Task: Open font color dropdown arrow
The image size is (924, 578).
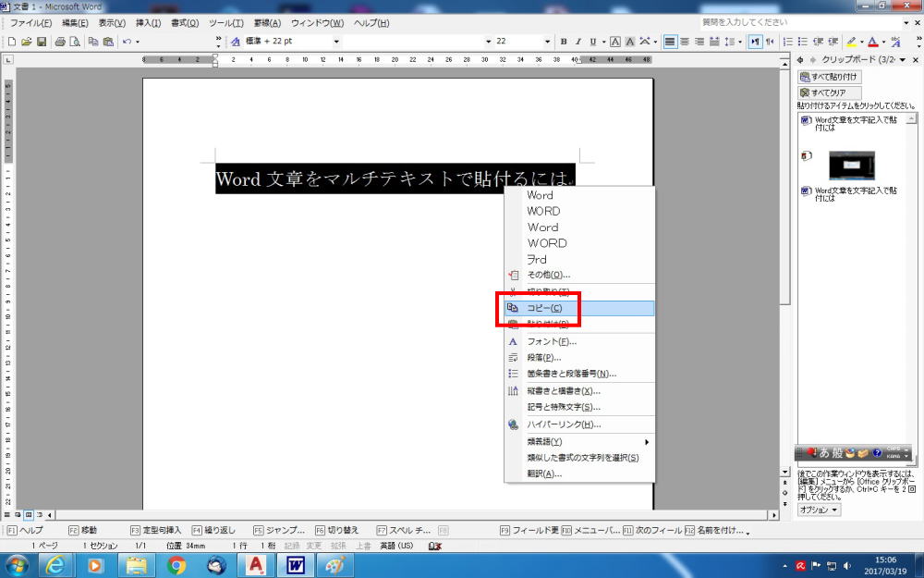Action: (x=884, y=42)
